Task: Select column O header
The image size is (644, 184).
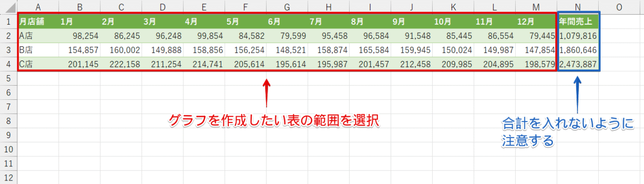Action: (x=619, y=7)
